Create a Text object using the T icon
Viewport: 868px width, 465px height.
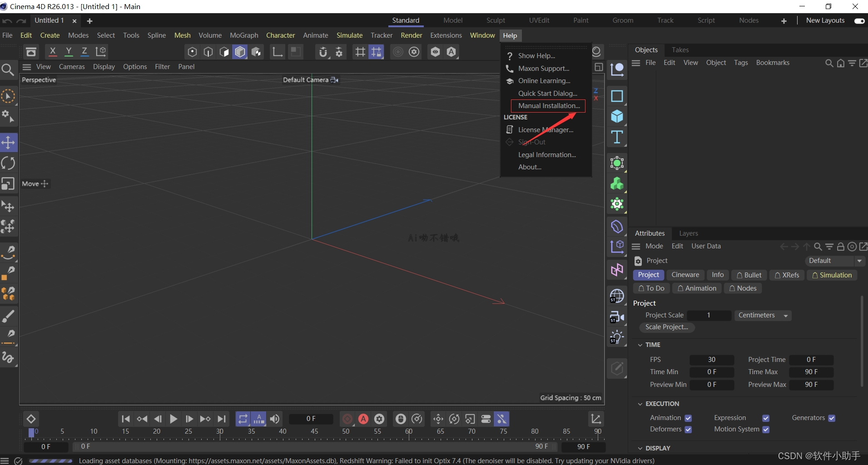[618, 137]
